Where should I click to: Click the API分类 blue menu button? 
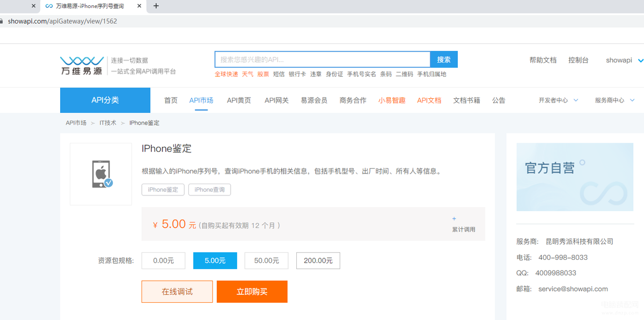[x=105, y=100]
